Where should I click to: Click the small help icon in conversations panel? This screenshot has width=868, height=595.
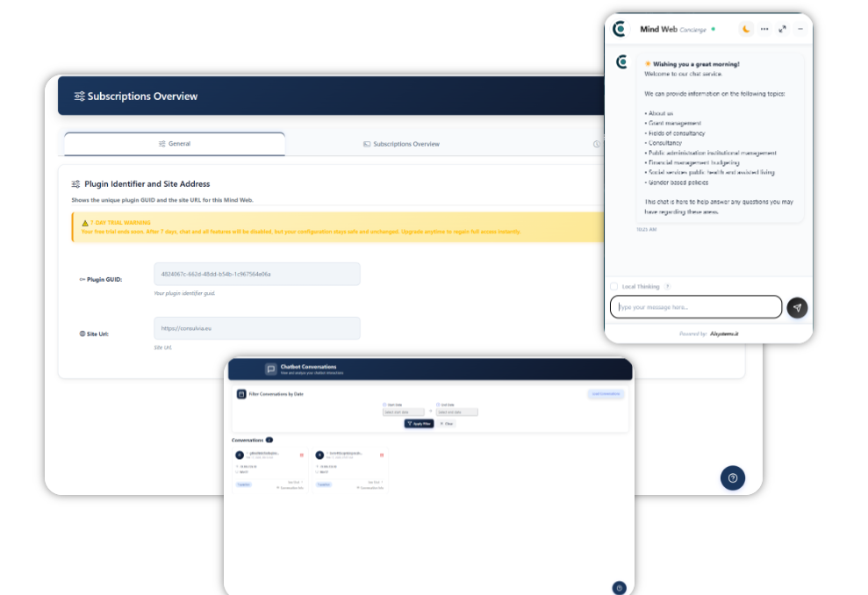click(620, 588)
